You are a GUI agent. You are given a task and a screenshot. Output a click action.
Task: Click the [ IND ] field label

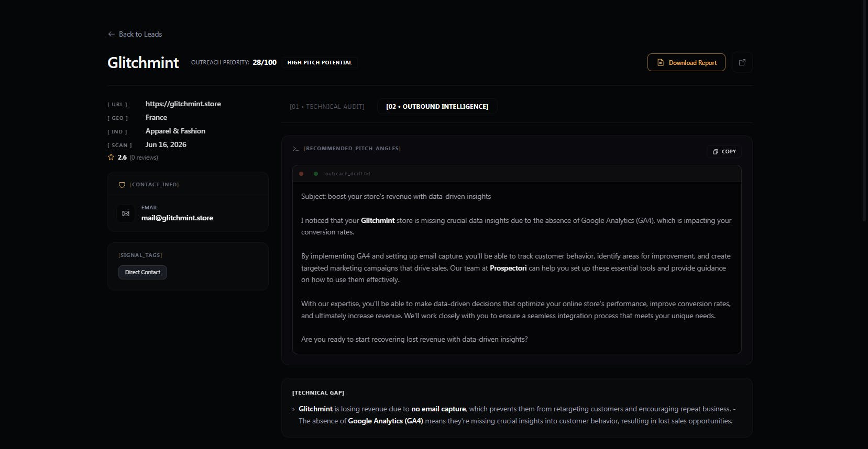(117, 132)
